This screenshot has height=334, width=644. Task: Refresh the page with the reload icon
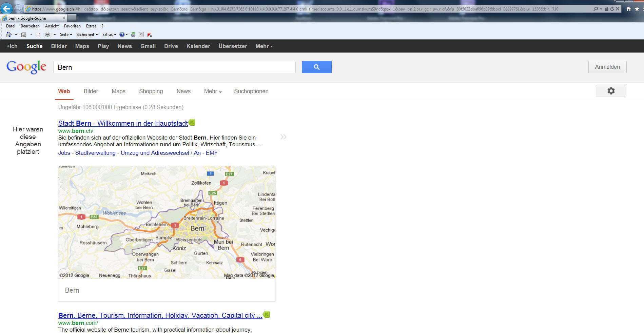612,9
